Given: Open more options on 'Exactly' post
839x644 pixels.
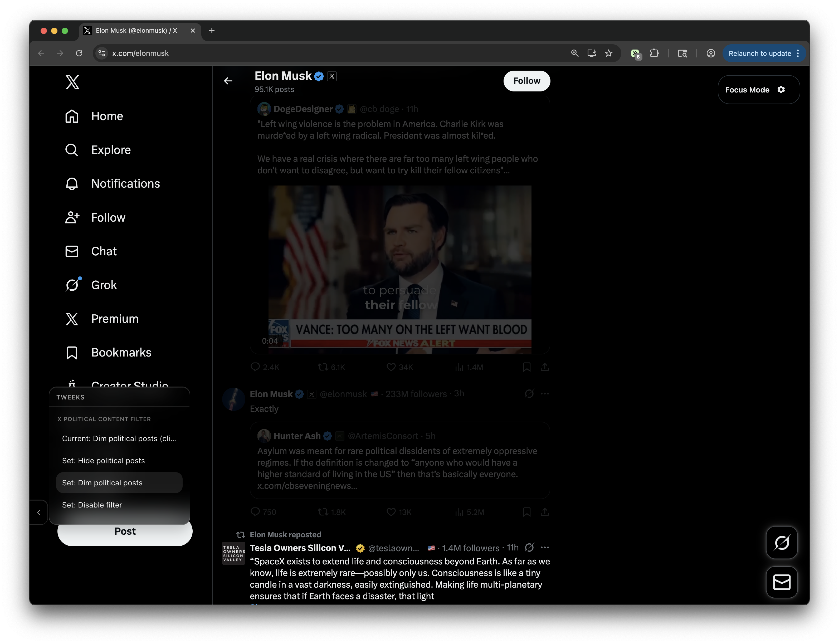Looking at the screenshot, I should pyautogui.click(x=545, y=394).
